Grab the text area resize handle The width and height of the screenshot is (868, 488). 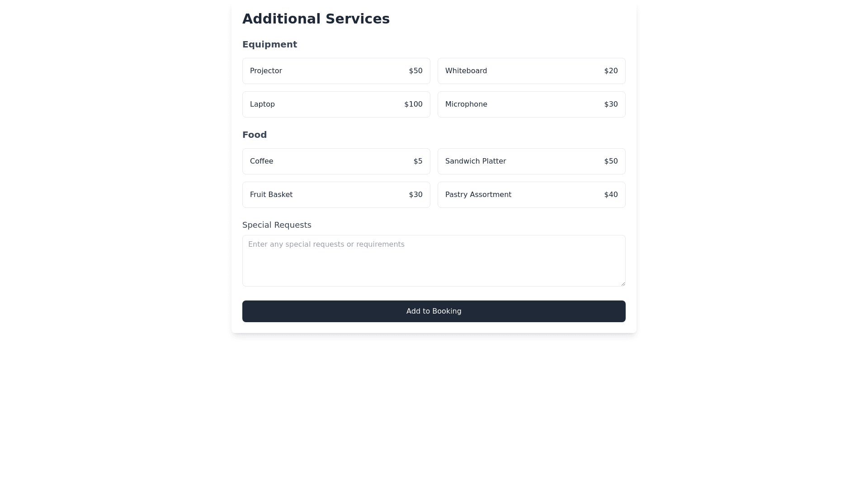[x=623, y=284]
